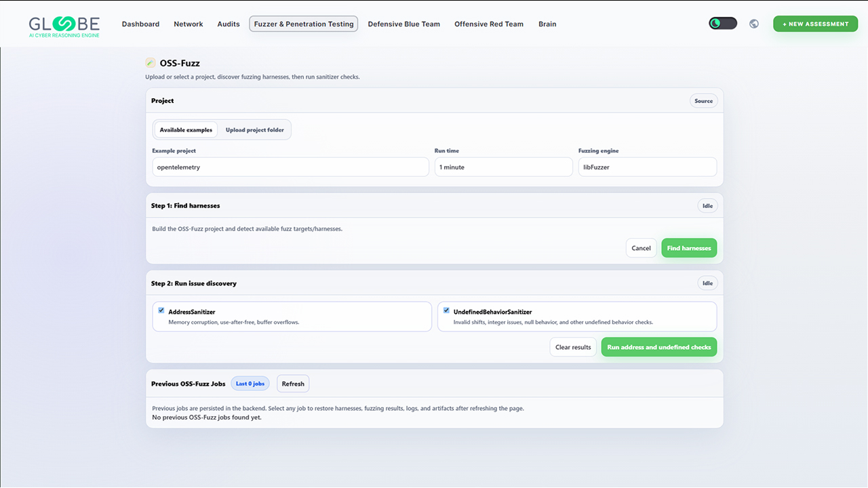Viewport: 868px width, 488px height.
Task: Click 'Build the OSS-Fuzz project' description text
Action: pos(248,229)
